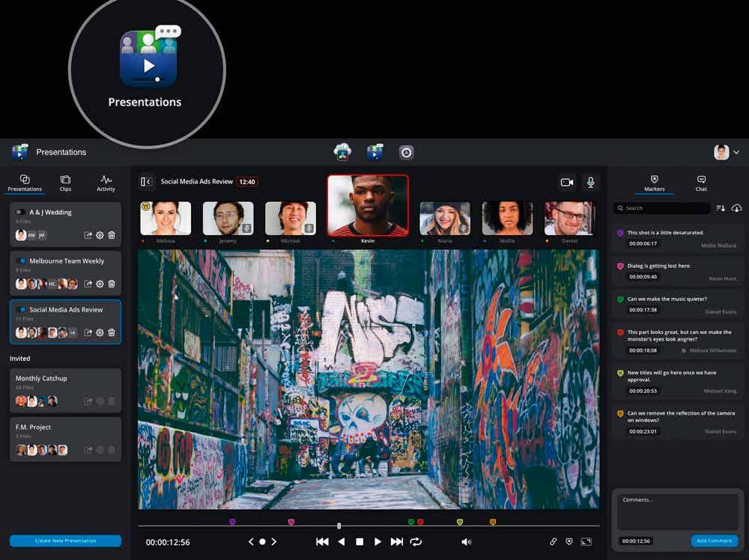Click the user avatar in the top right

pos(721,152)
